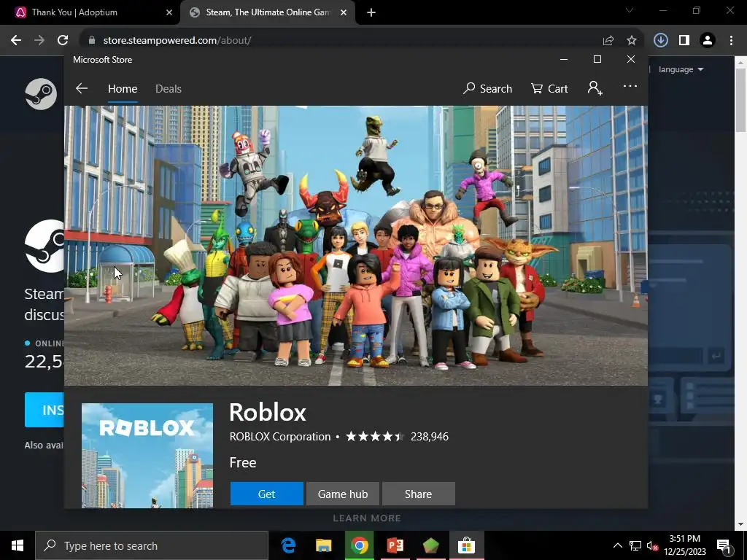Open the Chrome profile menu
This screenshot has height=560, width=747.
coord(708,41)
